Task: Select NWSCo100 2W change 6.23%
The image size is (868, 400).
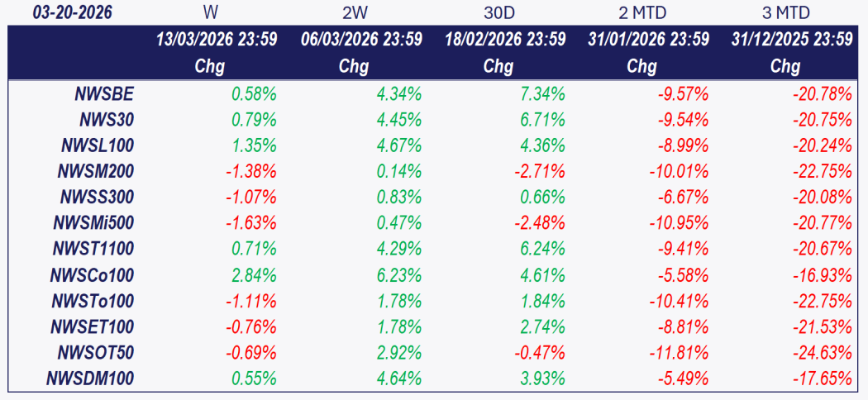Action: (398, 275)
